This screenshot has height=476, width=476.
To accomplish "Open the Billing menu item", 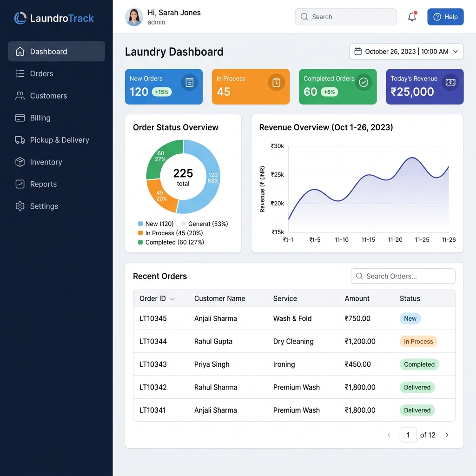I will [56, 118].
